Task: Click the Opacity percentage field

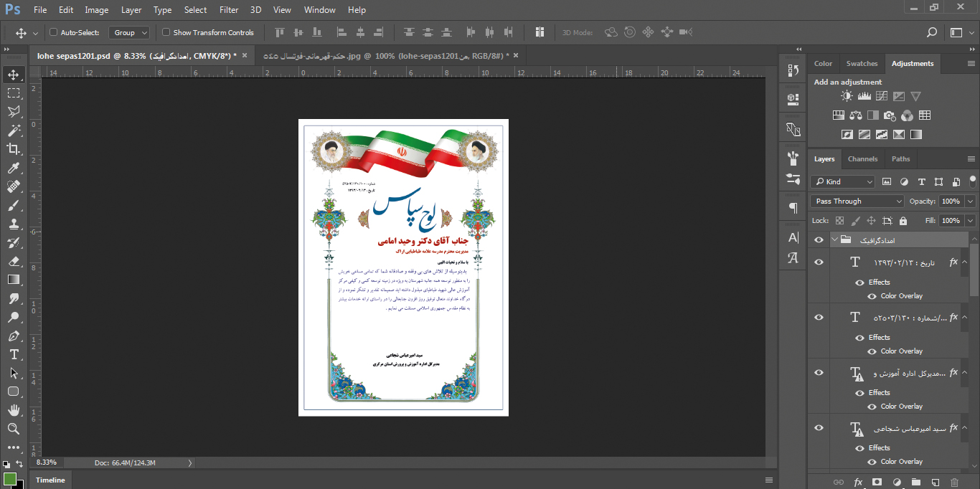Action: coord(951,201)
